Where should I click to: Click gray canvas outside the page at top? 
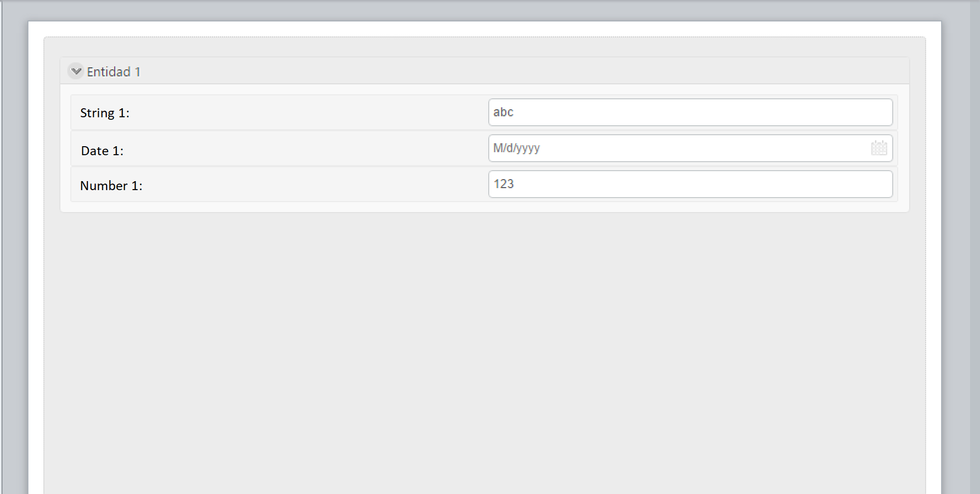(x=485, y=10)
